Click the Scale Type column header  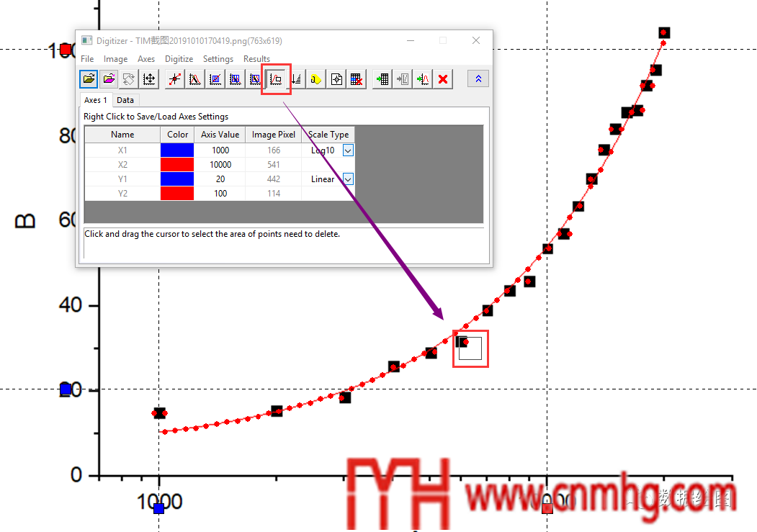[328, 135]
